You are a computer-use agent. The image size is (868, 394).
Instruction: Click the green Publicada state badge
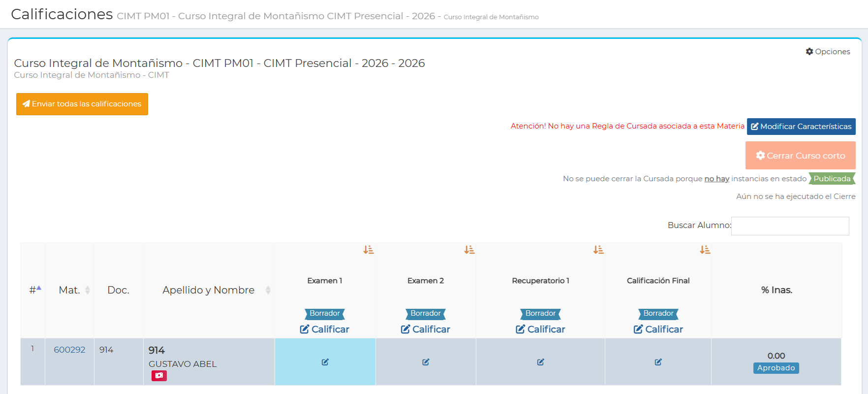point(832,179)
